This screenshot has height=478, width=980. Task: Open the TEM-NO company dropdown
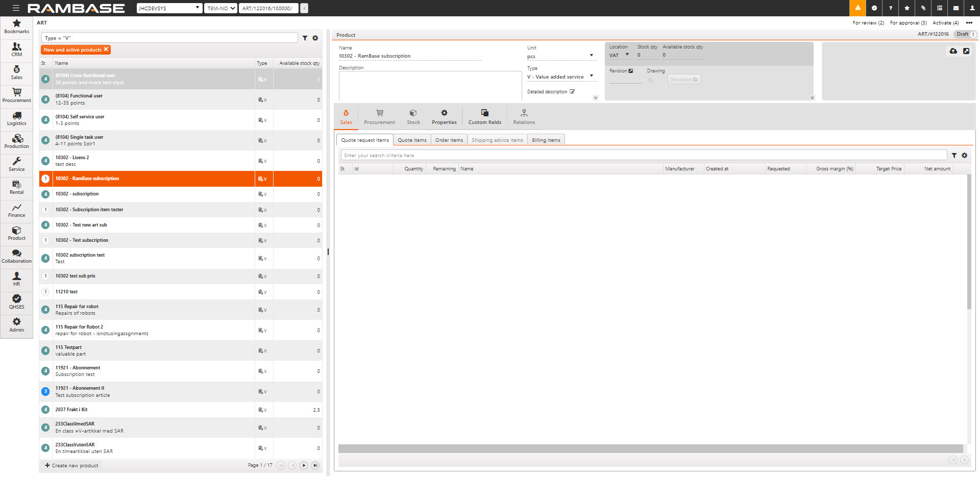click(x=221, y=8)
